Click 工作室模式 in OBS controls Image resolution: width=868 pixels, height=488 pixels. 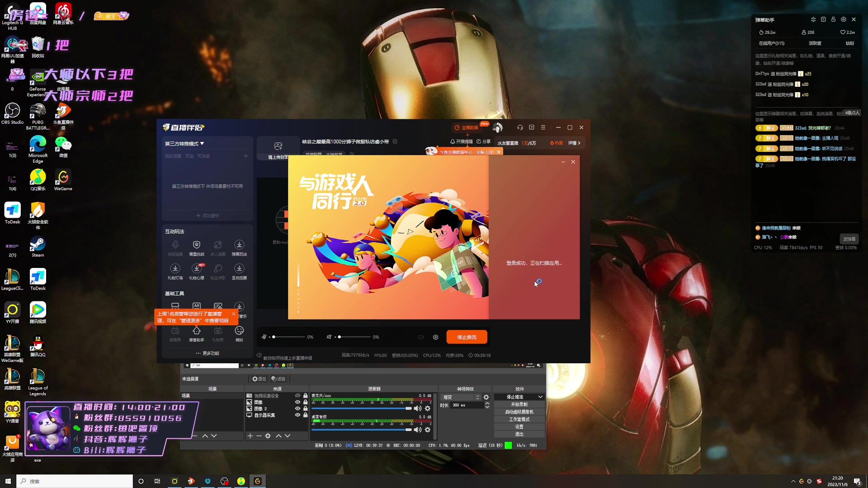coord(519,419)
